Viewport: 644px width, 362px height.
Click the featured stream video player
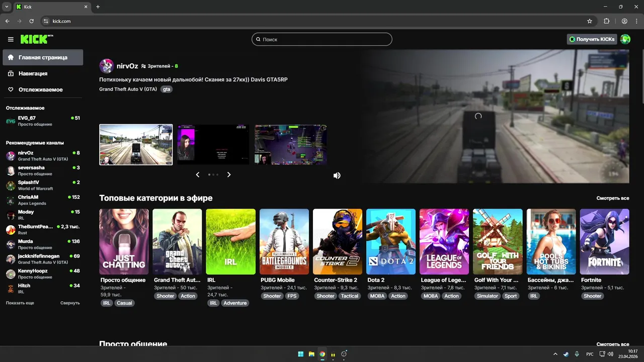pos(495,116)
